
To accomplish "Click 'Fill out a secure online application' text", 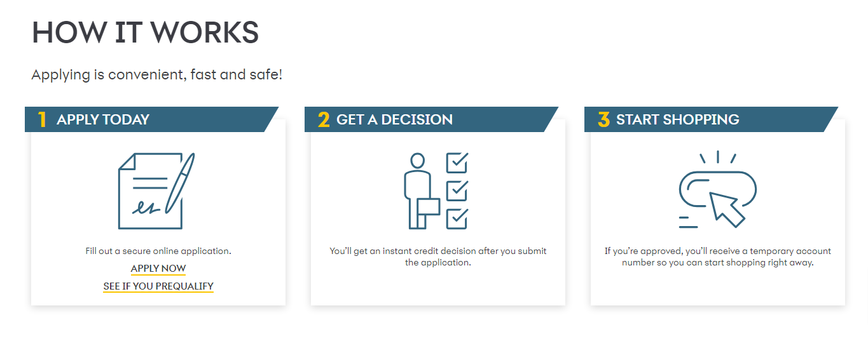I will coord(158,251).
